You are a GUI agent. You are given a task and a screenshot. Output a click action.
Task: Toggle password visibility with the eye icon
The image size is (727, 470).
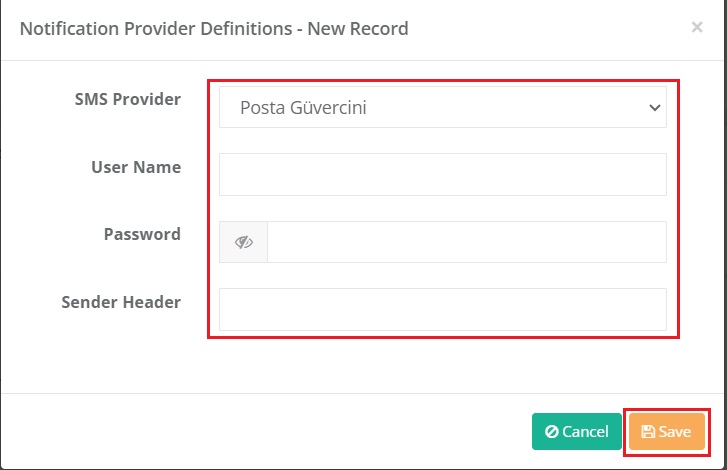pos(244,242)
